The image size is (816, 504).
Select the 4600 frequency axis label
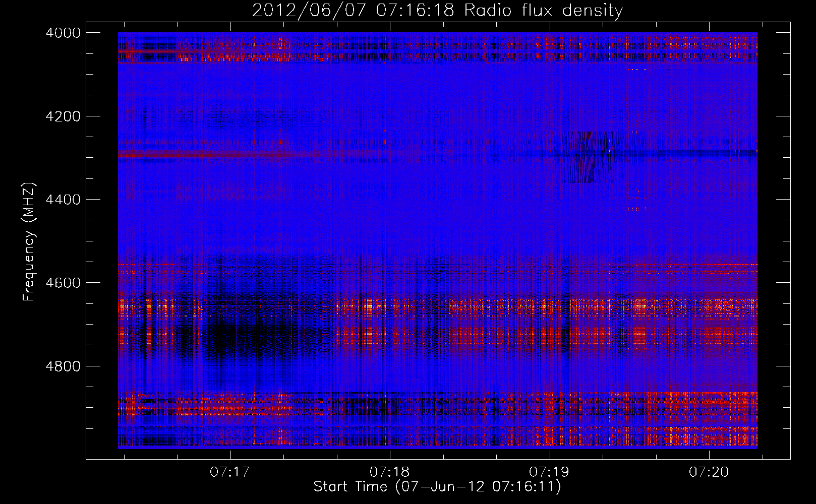[63, 283]
